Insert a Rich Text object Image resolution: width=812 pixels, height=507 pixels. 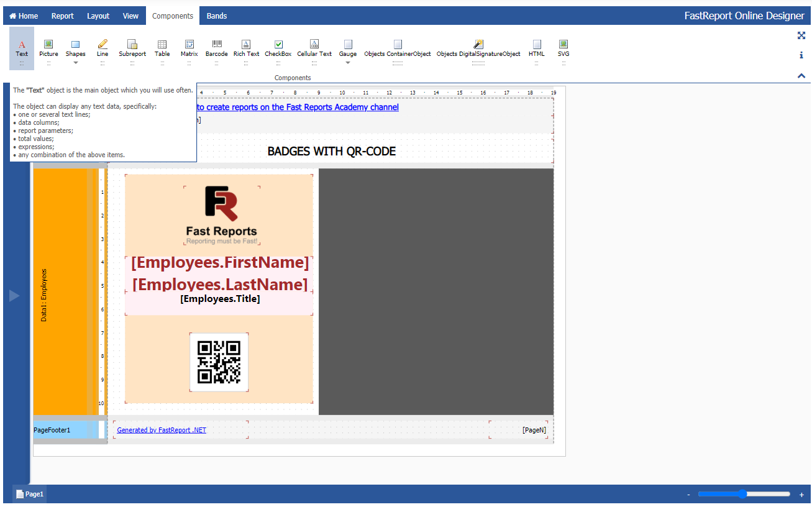pyautogui.click(x=246, y=48)
